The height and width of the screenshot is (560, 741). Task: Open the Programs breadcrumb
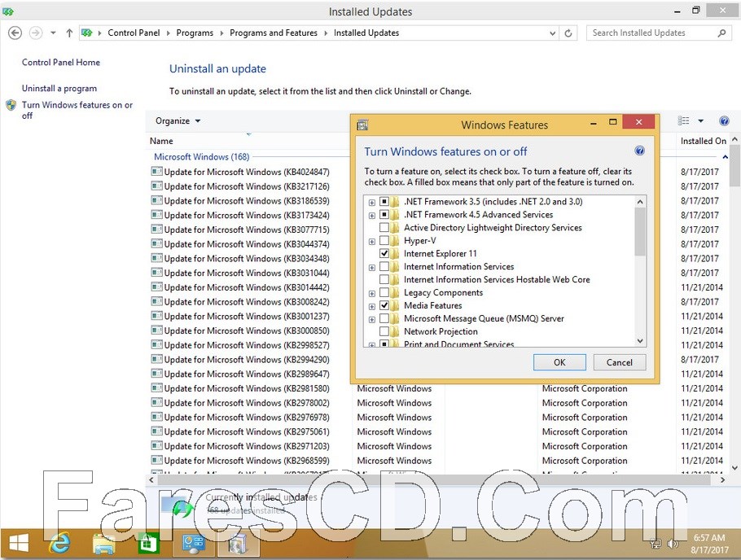195,33
